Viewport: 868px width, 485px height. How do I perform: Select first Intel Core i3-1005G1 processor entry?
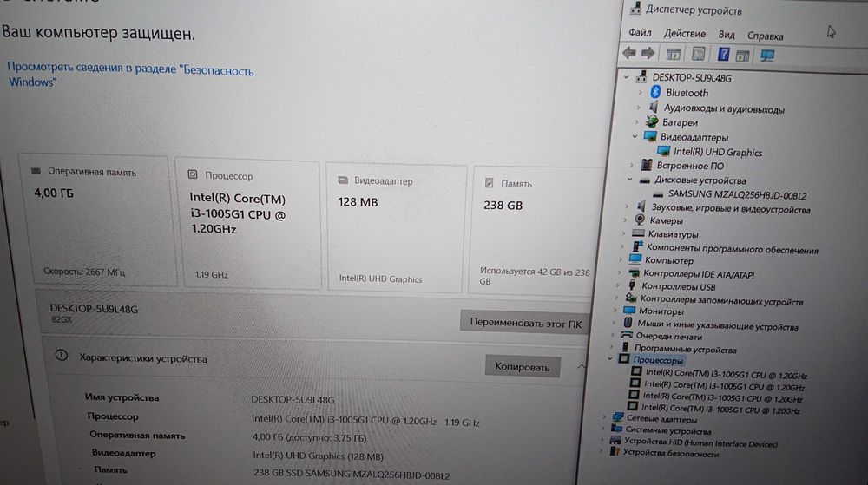pyautogui.click(x=727, y=375)
